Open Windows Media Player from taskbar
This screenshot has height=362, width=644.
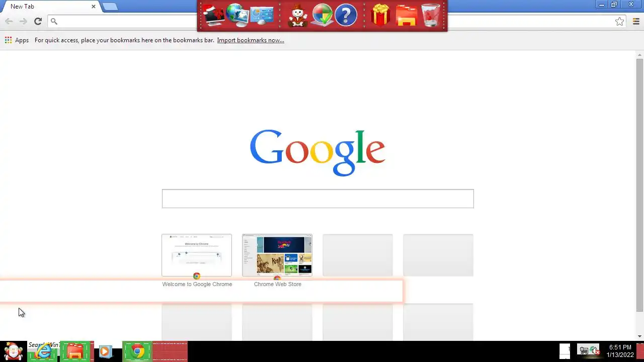(105, 351)
